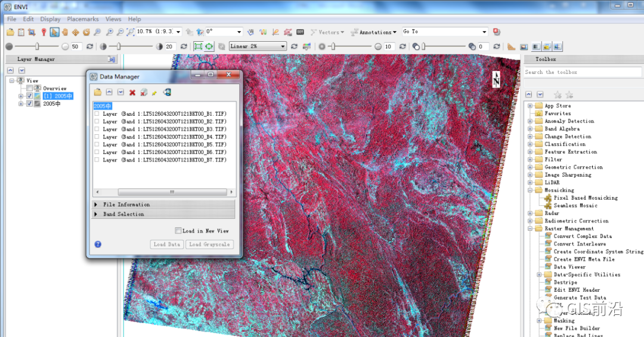This screenshot has height=337, width=644.
Task: Click the Load Grayscale button
Action: 209,245
